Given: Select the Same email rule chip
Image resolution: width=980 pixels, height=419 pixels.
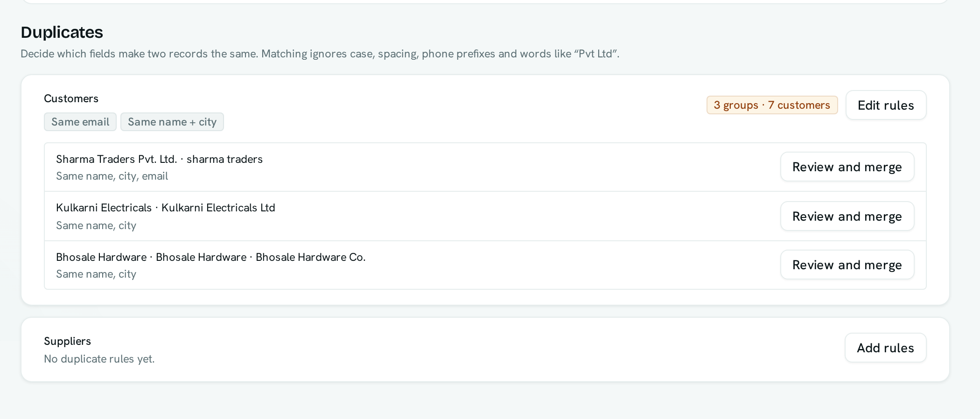Looking at the screenshot, I should coord(80,122).
